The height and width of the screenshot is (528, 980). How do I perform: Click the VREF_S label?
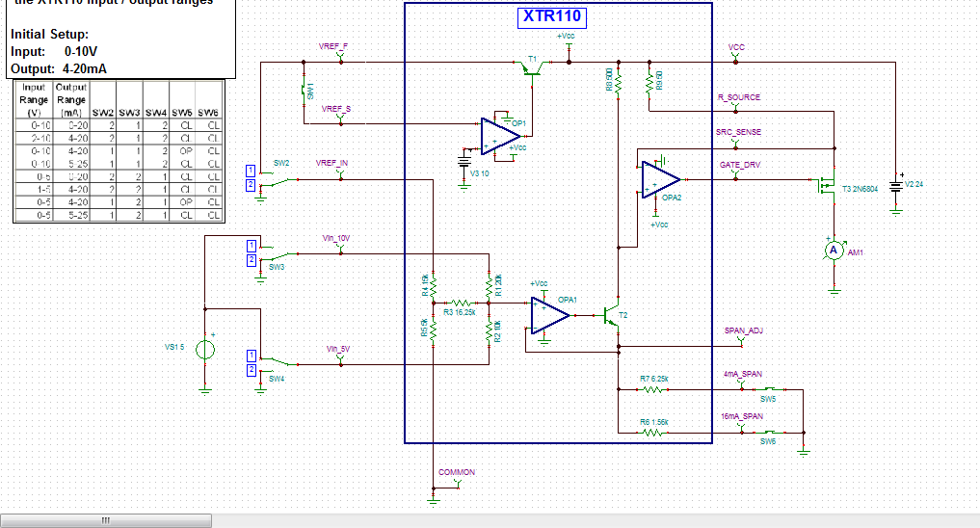pyautogui.click(x=336, y=109)
